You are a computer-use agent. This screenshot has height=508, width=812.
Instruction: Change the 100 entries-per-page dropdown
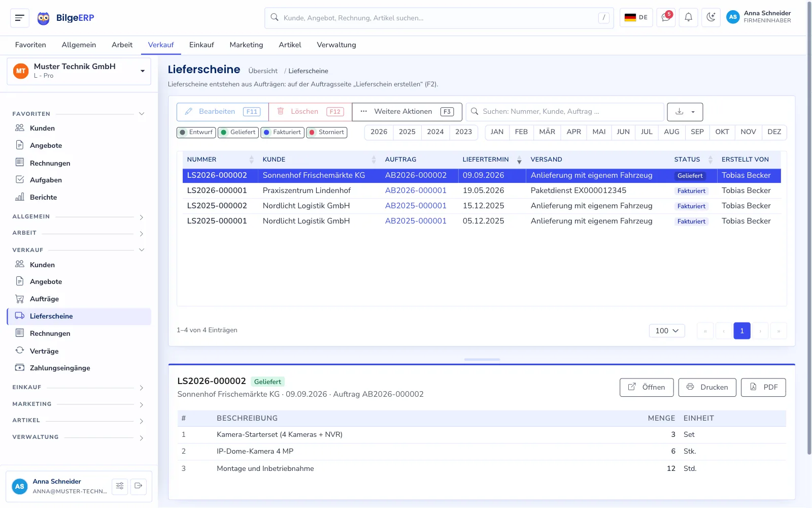667,331
